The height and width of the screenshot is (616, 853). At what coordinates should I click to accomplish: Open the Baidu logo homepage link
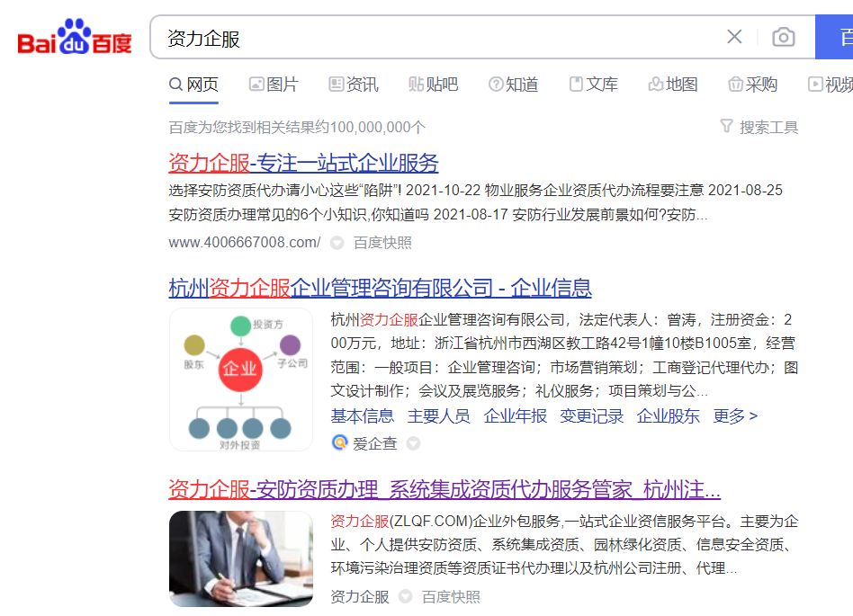tap(75, 38)
